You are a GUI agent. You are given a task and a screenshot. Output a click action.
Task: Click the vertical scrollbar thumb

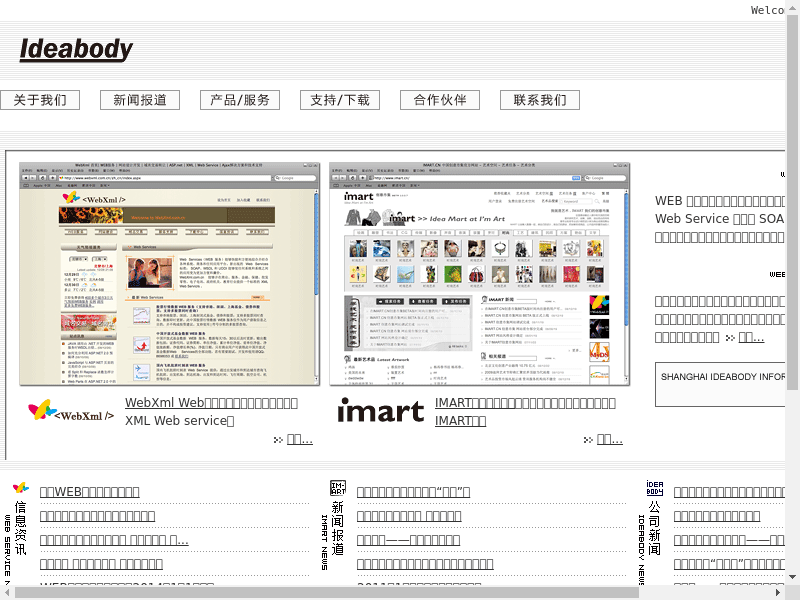coord(792,203)
